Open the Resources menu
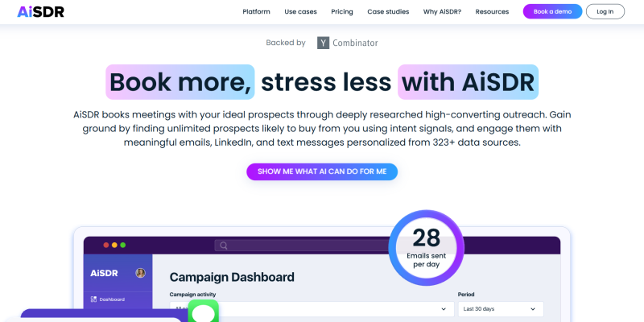 [492, 12]
